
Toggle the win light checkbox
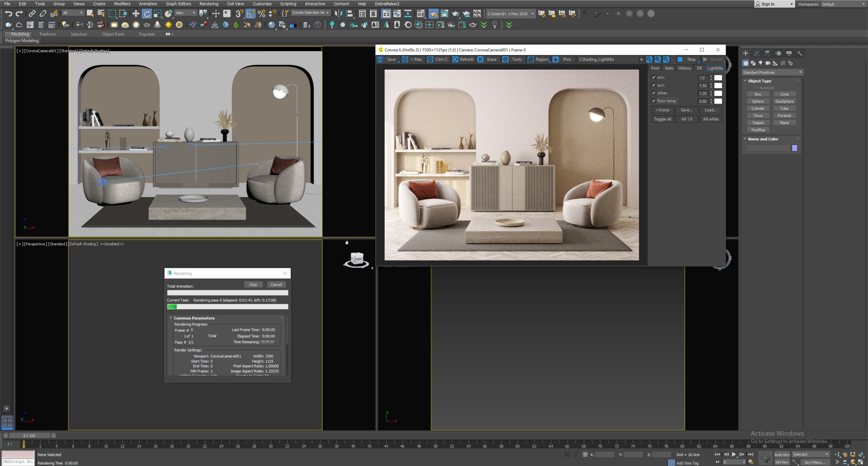click(654, 78)
